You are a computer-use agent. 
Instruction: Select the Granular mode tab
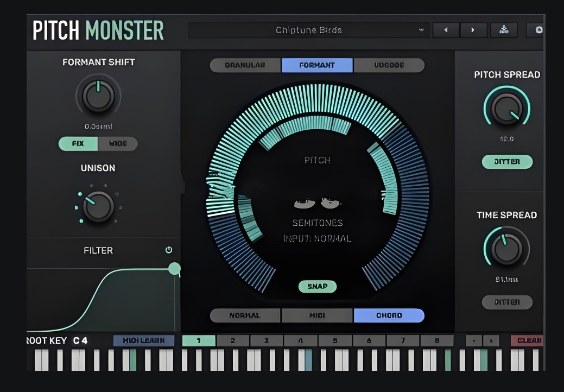click(x=245, y=65)
